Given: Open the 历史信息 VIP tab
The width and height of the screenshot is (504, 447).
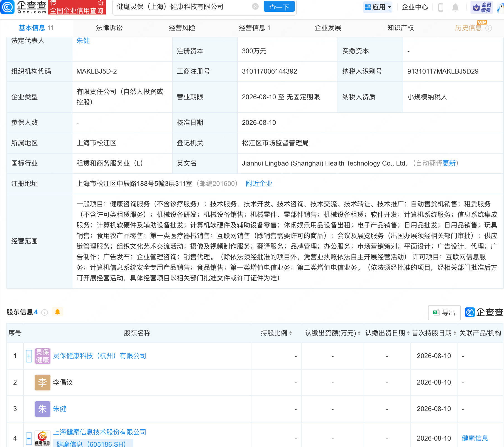Looking at the screenshot, I should pos(468,28).
